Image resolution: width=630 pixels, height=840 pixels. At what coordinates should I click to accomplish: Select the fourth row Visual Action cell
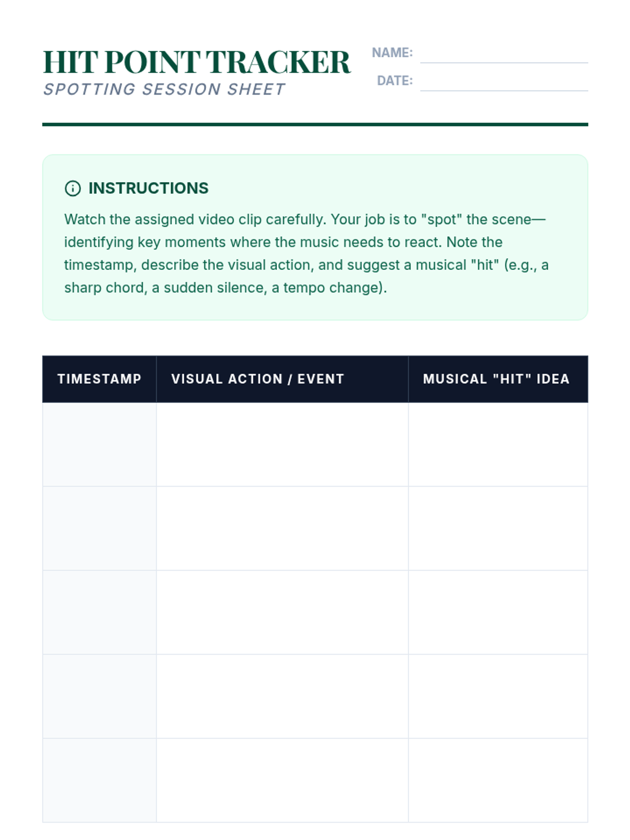coord(282,696)
